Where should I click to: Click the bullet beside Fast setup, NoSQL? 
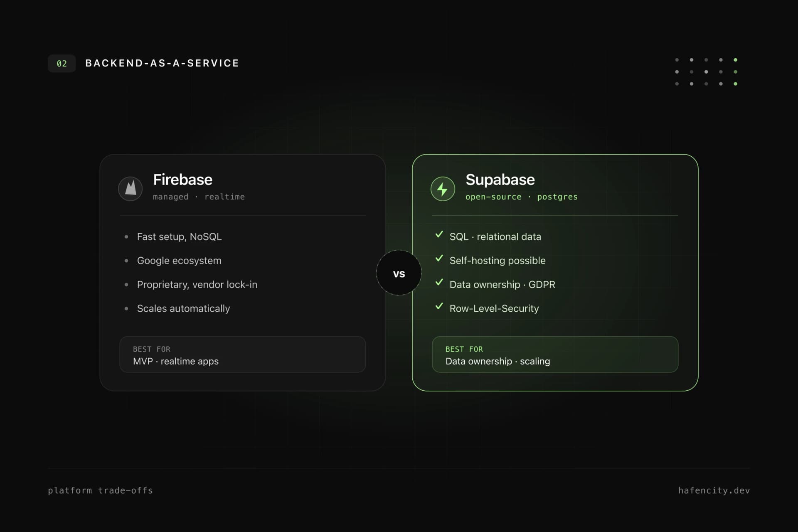click(x=126, y=237)
